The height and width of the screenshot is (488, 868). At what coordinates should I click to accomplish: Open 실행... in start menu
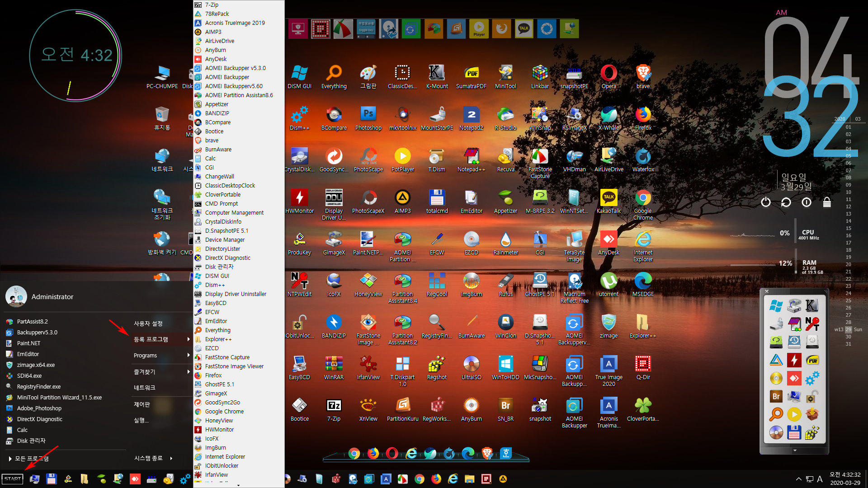coord(141,420)
